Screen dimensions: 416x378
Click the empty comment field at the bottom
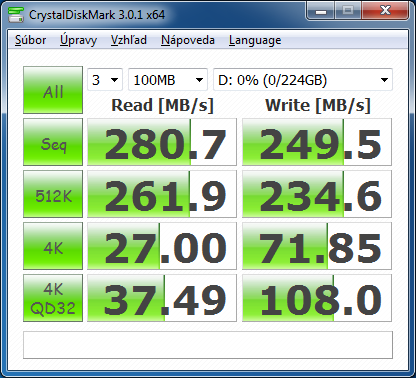click(208, 345)
